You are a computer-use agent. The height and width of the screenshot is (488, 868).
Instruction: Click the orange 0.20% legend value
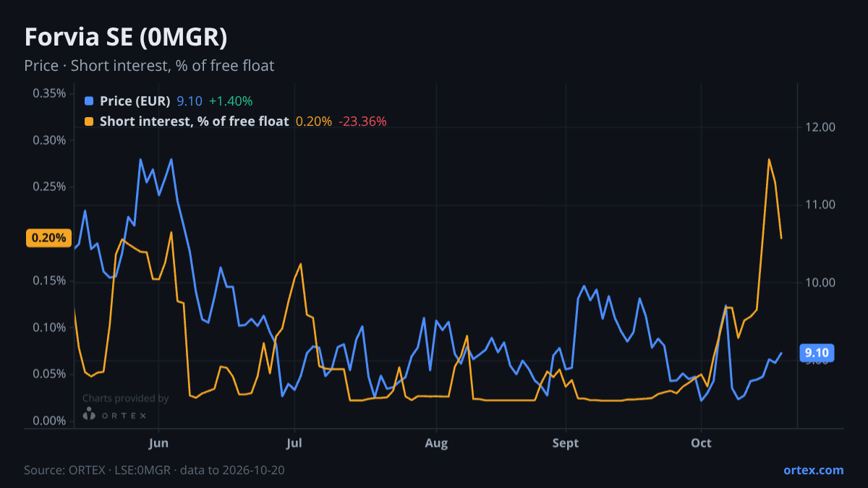[314, 121]
